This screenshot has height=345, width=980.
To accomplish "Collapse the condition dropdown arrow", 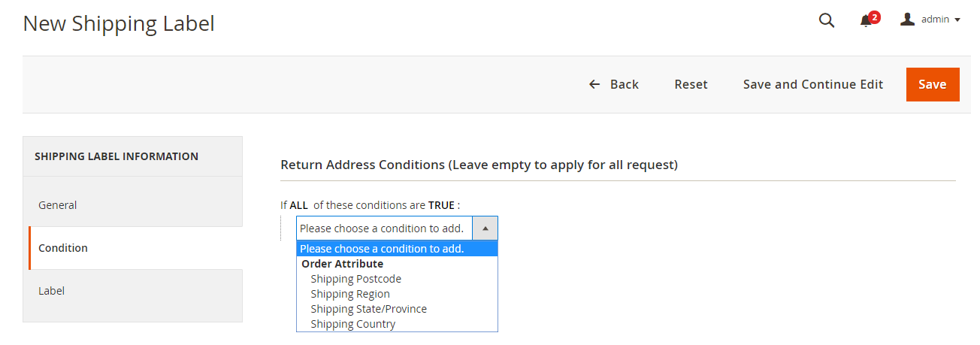I will coord(485,228).
